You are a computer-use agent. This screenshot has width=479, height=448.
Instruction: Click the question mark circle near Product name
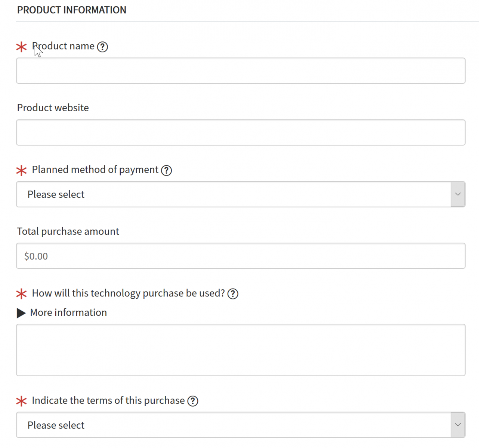(x=102, y=47)
